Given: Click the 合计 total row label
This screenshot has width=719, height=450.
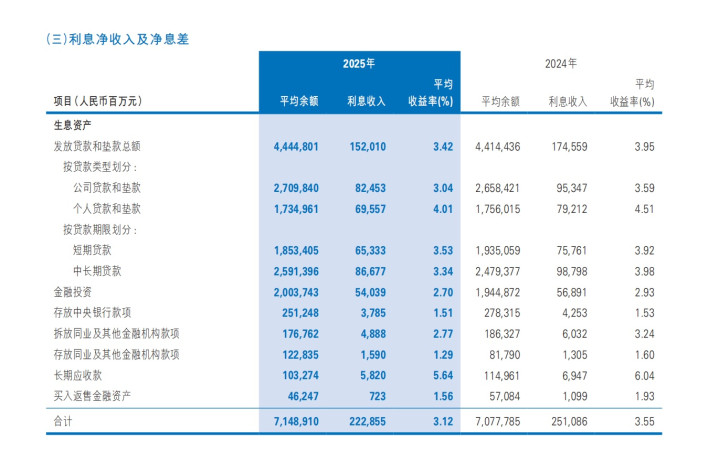Looking at the screenshot, I should pyautogui.click(x=63, y=421).
